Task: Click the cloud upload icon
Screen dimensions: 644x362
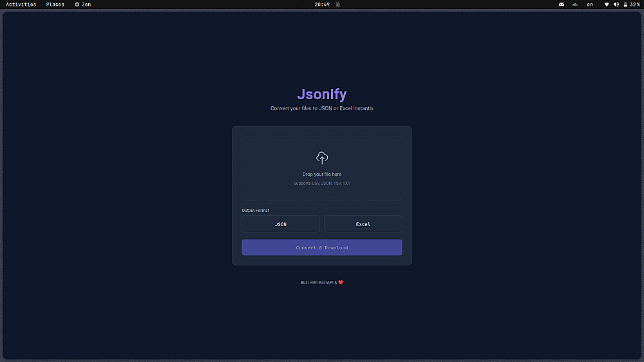Action: coord(322,158)
